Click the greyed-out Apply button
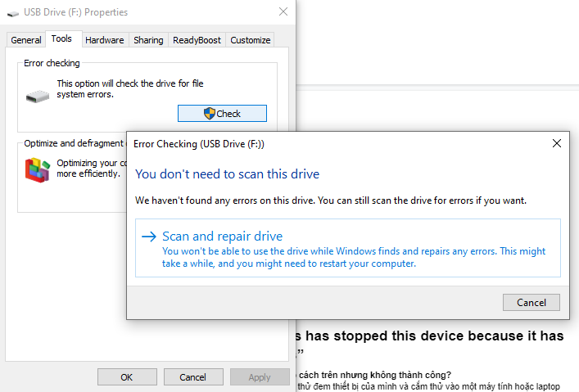The image size is (579, 392). click(x=260, y=377)
